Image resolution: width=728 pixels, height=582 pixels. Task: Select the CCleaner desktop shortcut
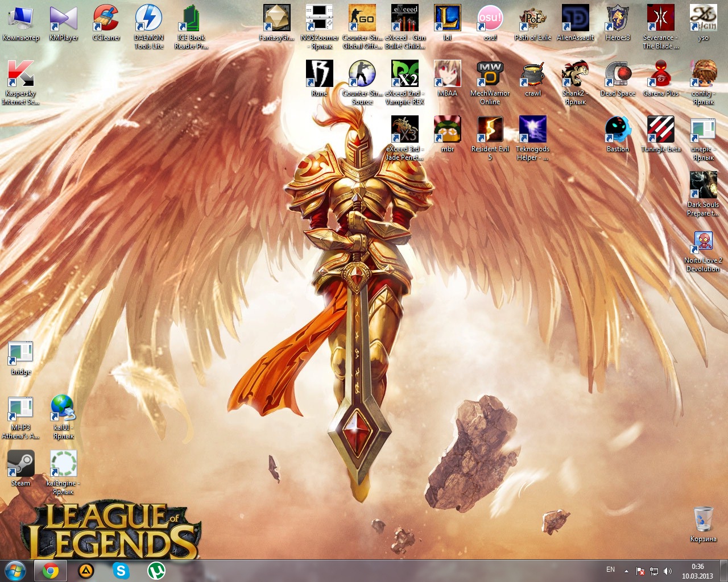point(106,23)
